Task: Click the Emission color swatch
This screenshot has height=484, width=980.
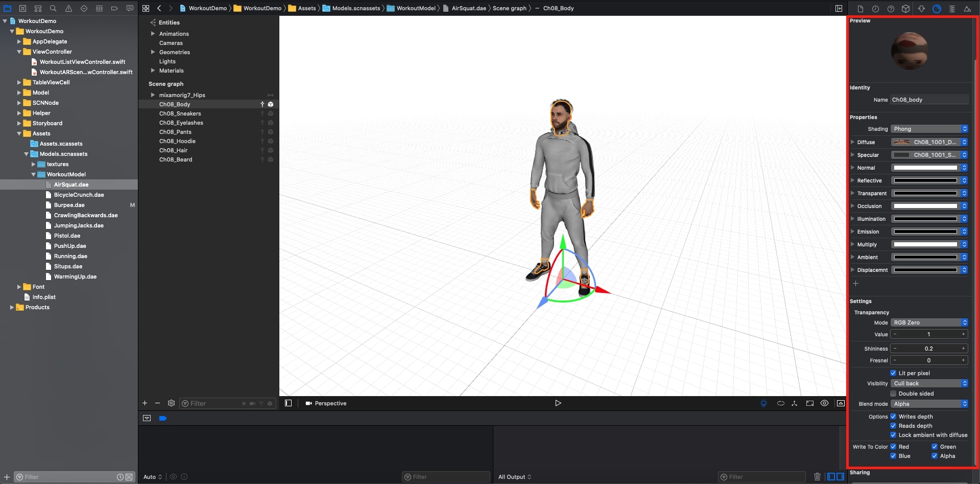Action: click(x=925, y=232)
